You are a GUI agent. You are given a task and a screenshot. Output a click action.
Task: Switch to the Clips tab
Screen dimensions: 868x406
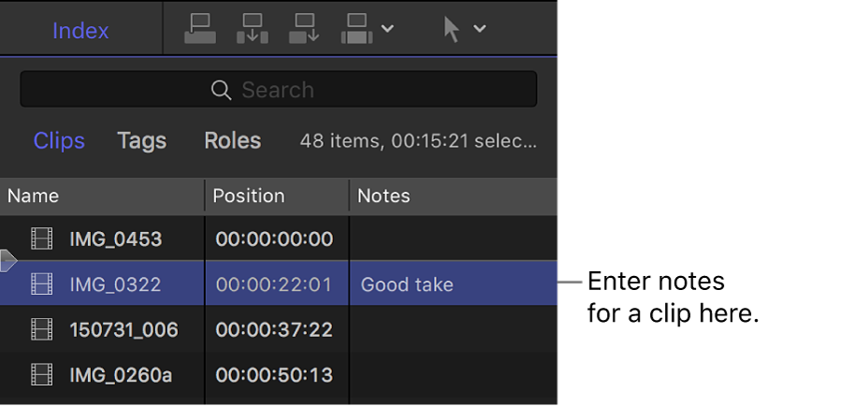point(59,141)
